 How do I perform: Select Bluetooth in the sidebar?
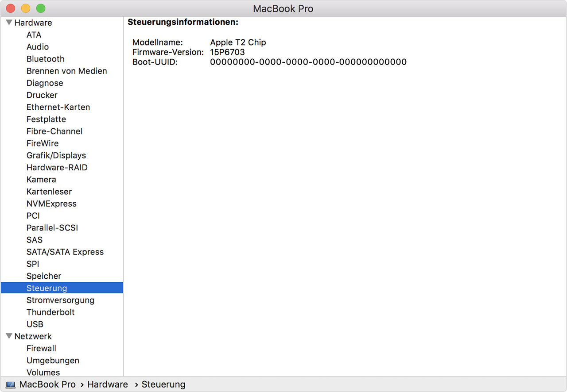tap(45, 59)
